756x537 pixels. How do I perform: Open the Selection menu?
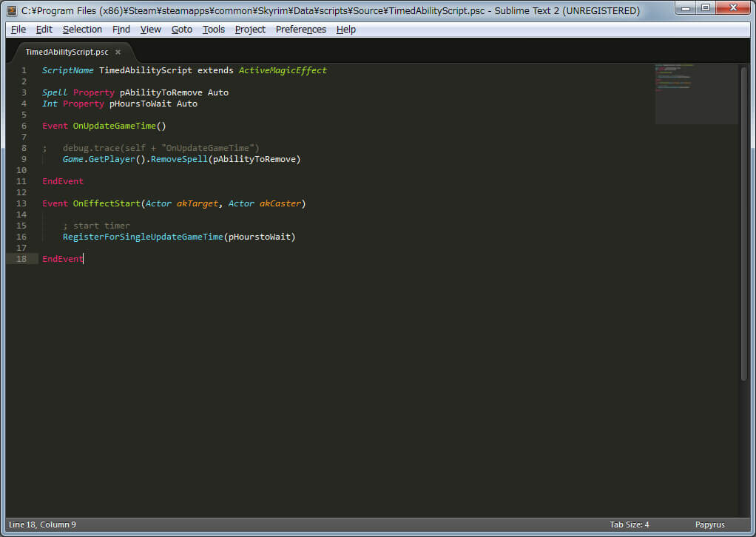coord(82,30)
